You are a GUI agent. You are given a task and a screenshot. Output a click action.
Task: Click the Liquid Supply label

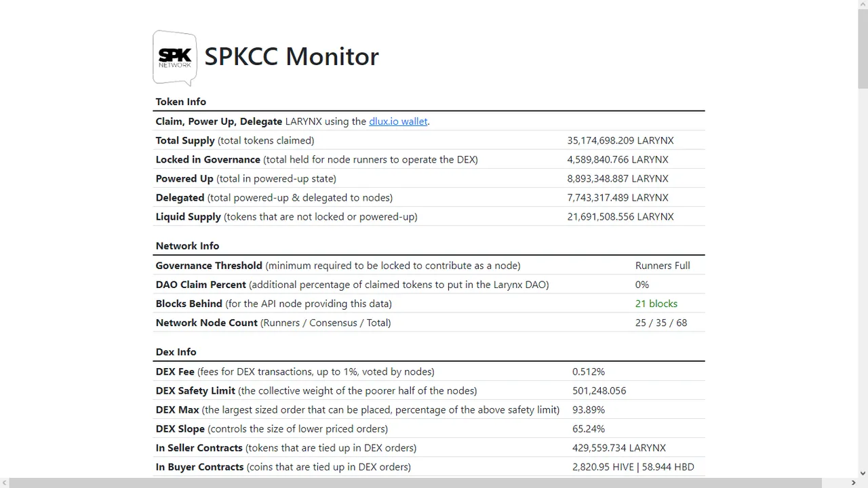[x=188, y=216]
